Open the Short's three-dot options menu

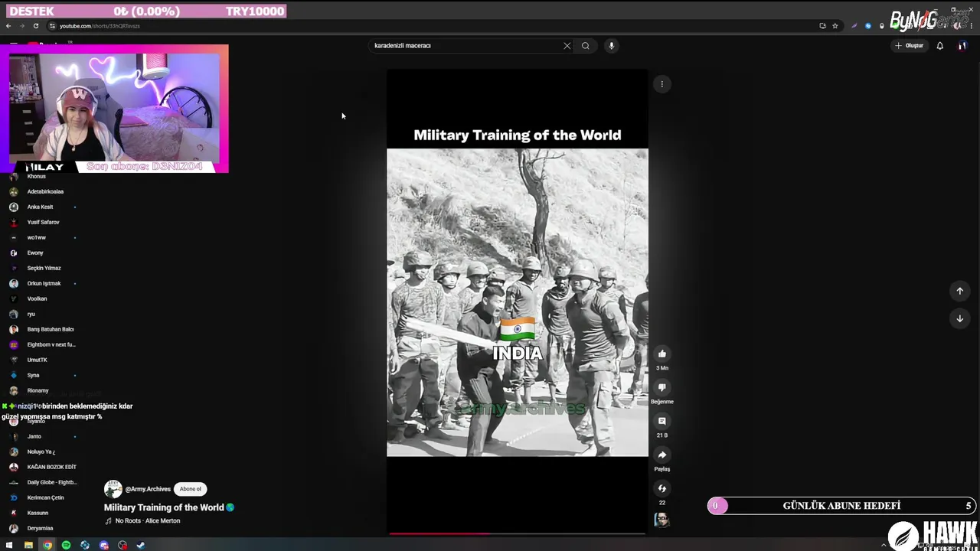[662, 84]
